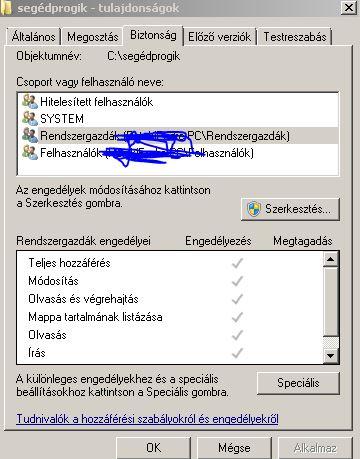Click the permissions list scroll down arrow

coord(331,356)
